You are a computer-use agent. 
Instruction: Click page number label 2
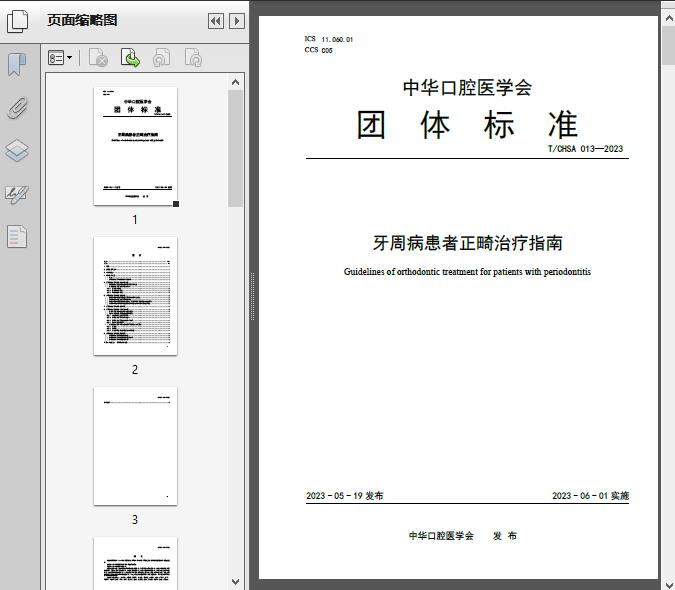(x=135, y=370)
